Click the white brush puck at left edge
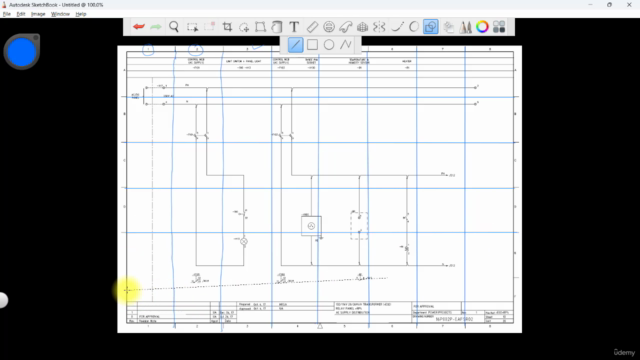Viewport: 640px width, 360px height. tap(3, 300)
